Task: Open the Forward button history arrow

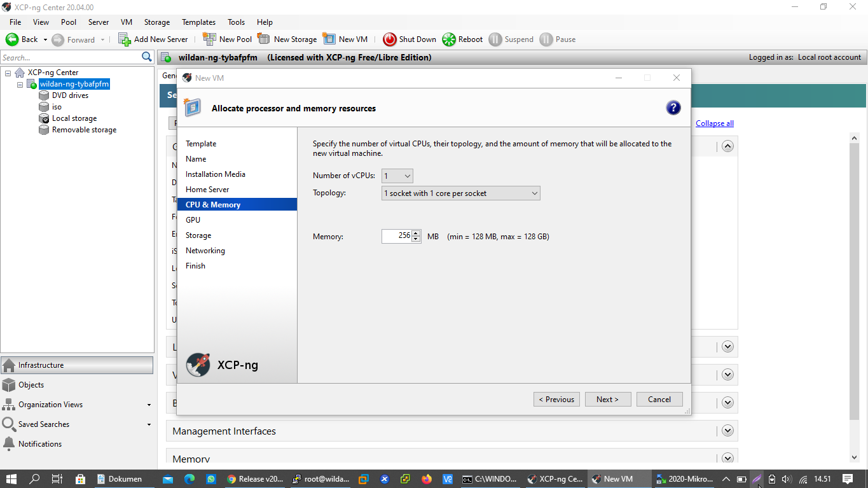Action: coord(102,39)
